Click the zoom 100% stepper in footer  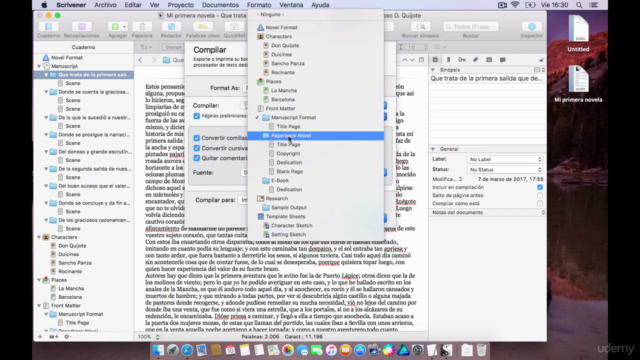158,337
